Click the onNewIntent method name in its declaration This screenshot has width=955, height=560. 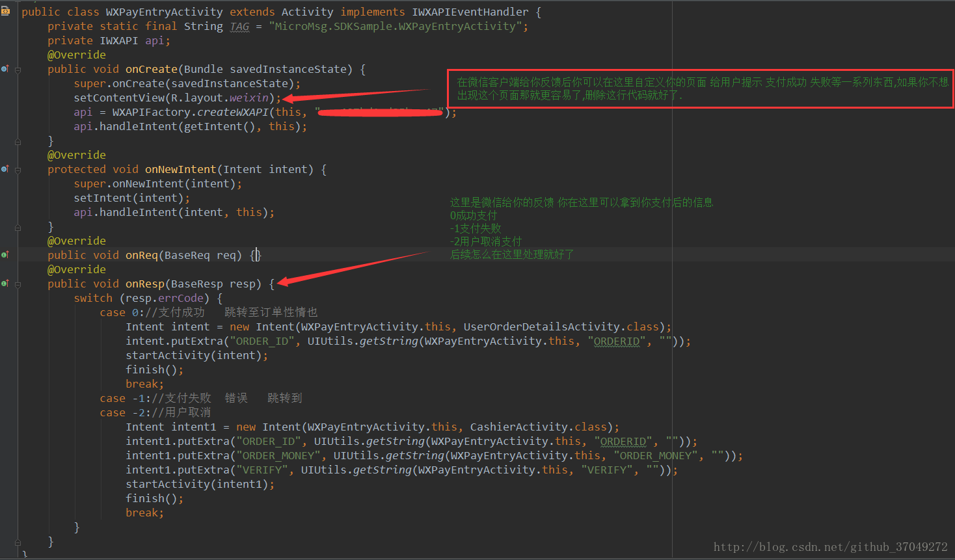click(x=180, y=169)
